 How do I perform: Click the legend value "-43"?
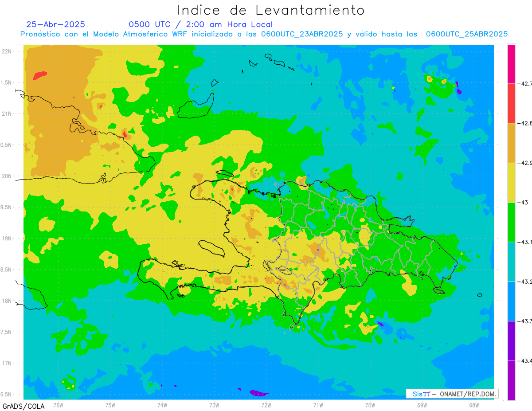pyautogui.click(x=523, y=202)
